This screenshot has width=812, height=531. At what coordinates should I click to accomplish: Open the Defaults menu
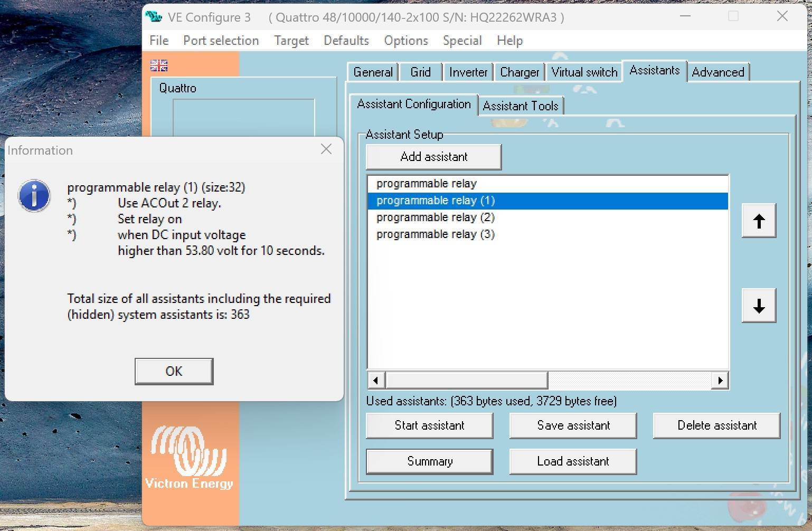346,41
